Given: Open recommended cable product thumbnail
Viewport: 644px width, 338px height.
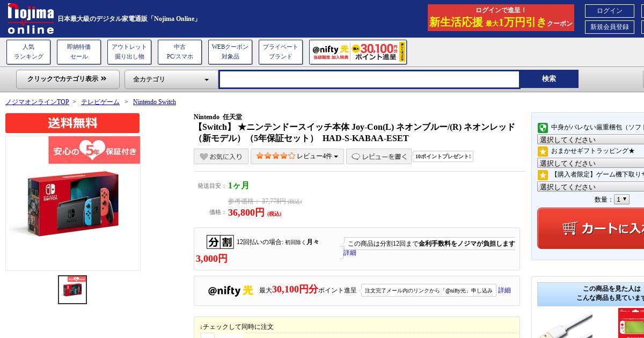Looking at the screenshot, I should [565, 324].
